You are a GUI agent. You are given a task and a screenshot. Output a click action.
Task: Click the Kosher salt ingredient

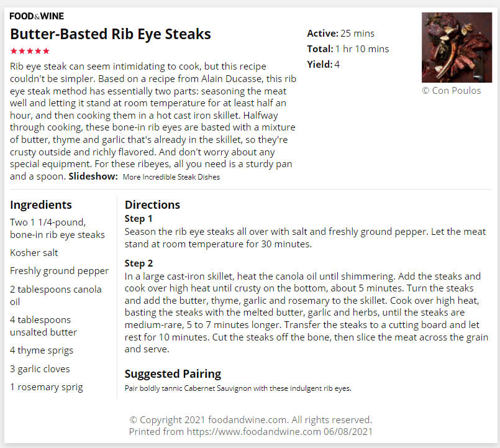pyautogui.click(x=34, y=253)
